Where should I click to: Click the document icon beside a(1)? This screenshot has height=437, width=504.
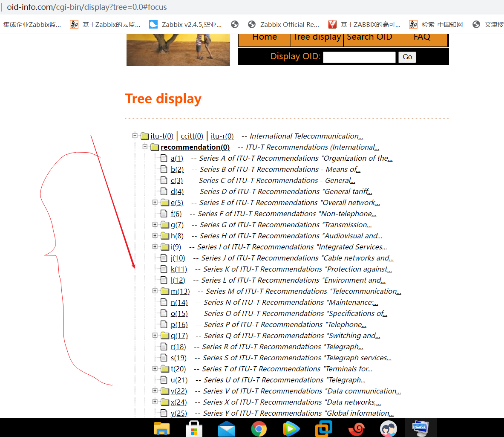[164, 158]
